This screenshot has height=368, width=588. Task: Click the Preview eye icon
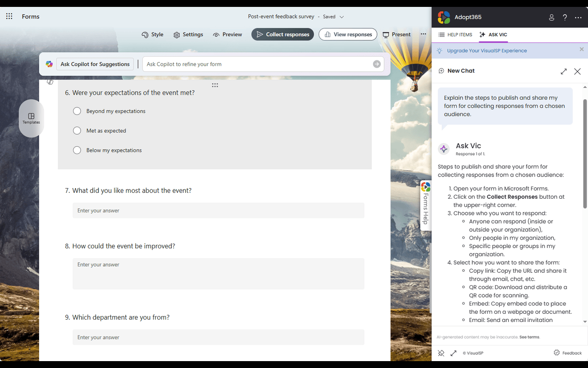coord(216,35)
